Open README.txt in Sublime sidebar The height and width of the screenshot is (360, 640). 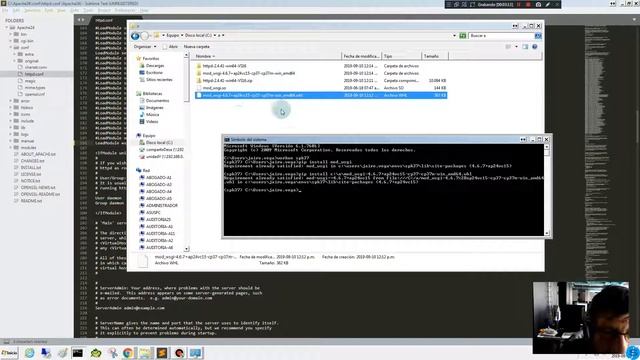pos(31,201)
